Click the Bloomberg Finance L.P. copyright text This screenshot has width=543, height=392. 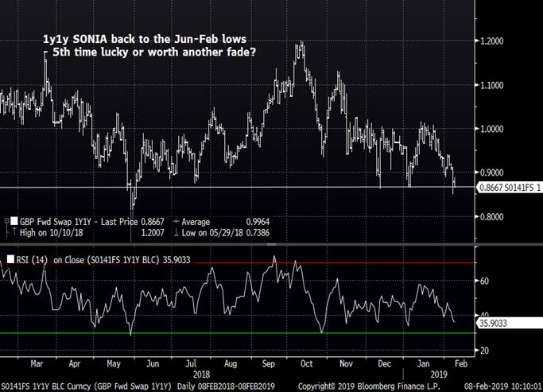[369, 386]
